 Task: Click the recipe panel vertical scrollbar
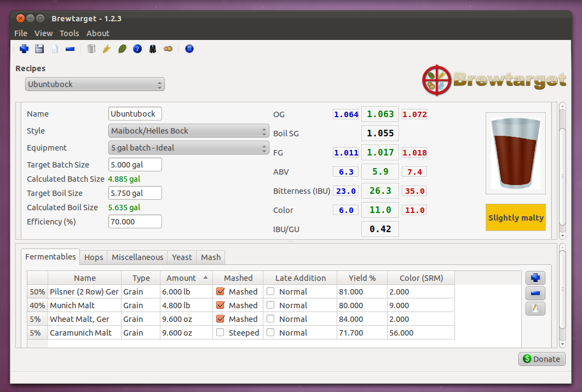562,171
